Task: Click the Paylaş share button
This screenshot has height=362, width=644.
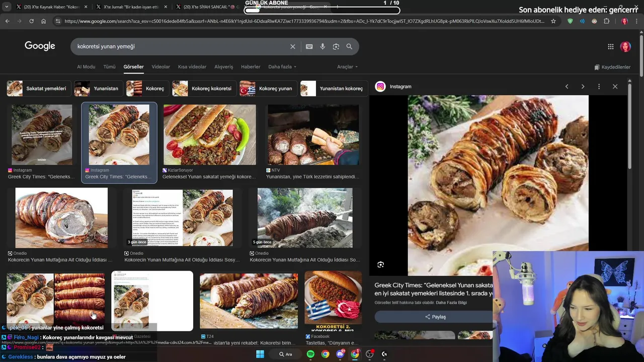Action: [435, 317]
